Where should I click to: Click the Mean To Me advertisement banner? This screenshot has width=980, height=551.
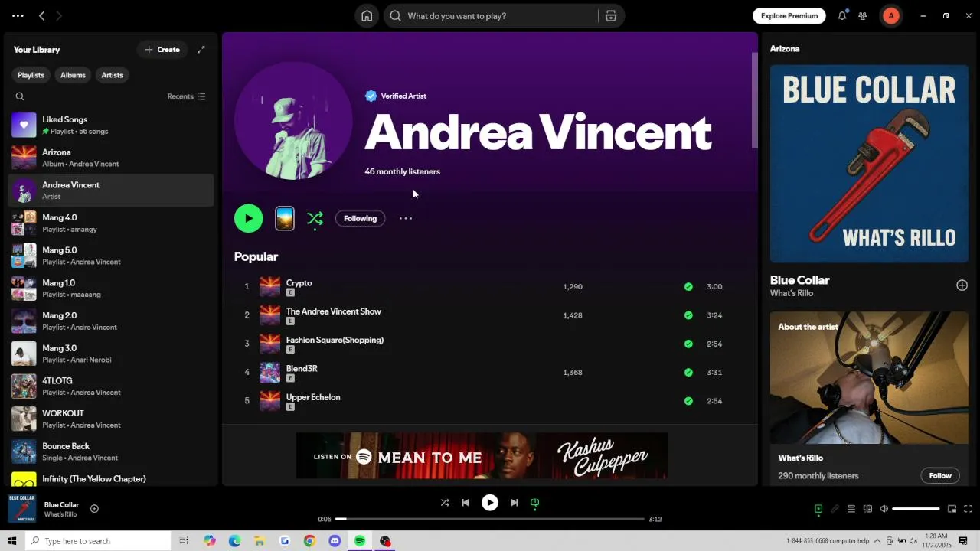482,456
